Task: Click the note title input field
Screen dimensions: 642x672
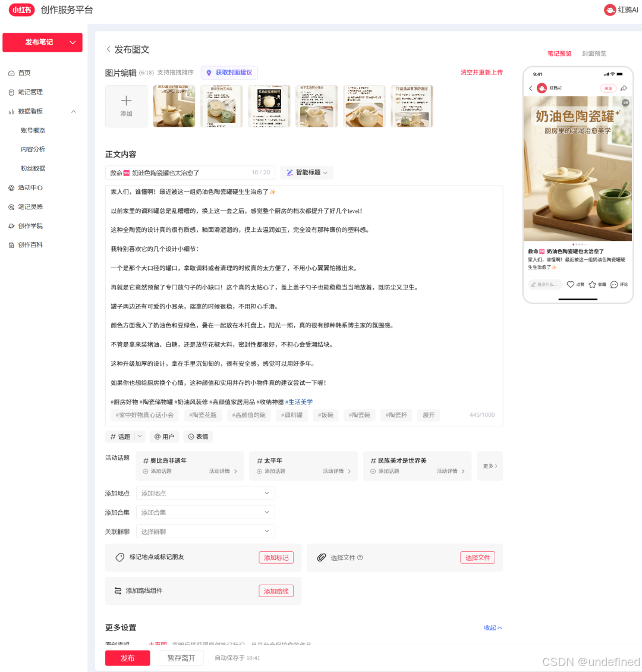Action: [x=190, y=172]
